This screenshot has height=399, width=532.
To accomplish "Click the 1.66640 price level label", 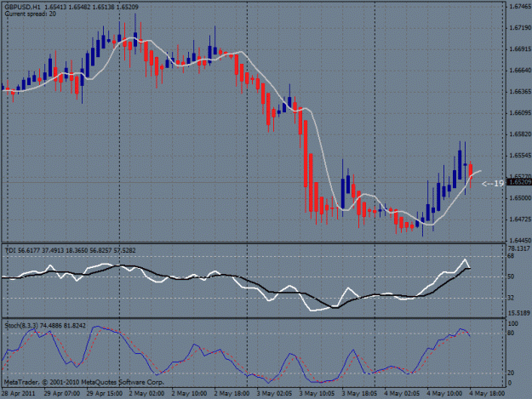I will point(520,71).
